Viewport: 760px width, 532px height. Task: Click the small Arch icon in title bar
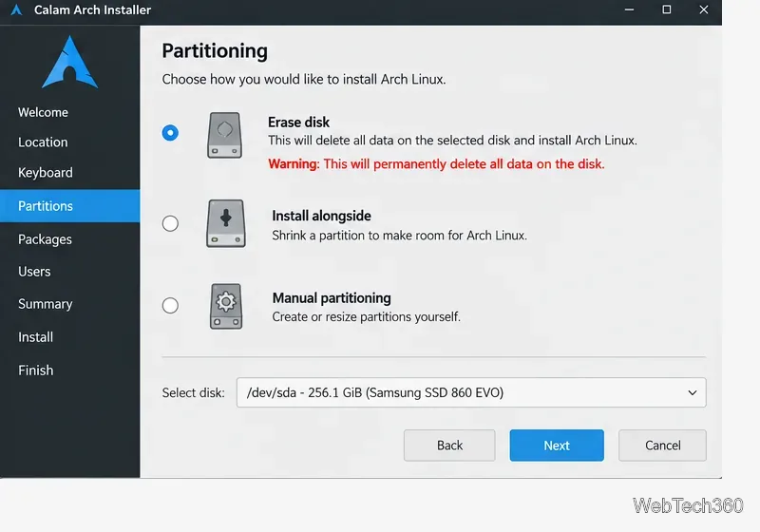tap(16, 9)
